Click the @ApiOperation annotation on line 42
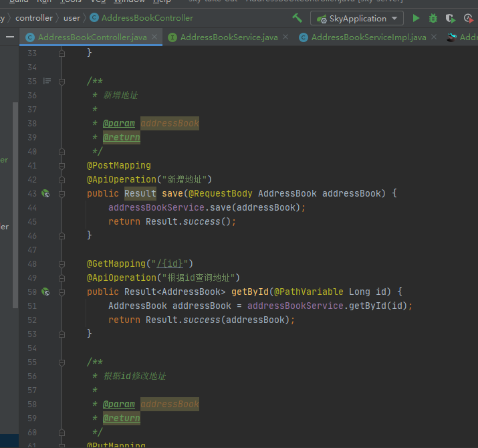The height and width of the screenshot is (448, 478). coord(121,179)
